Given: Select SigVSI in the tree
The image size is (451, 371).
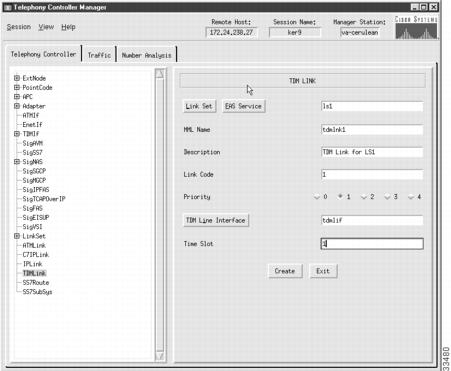Looking at the screenshot, I should pos(32,227).
